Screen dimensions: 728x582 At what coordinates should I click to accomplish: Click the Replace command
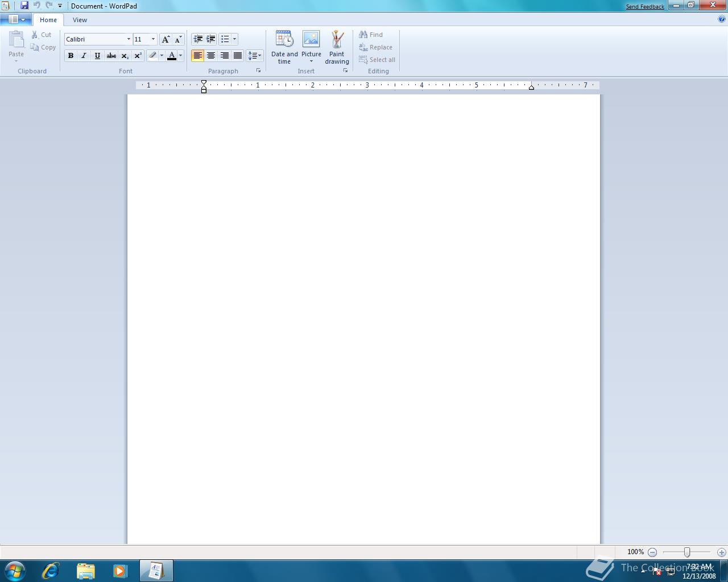(x=375, y=47)
